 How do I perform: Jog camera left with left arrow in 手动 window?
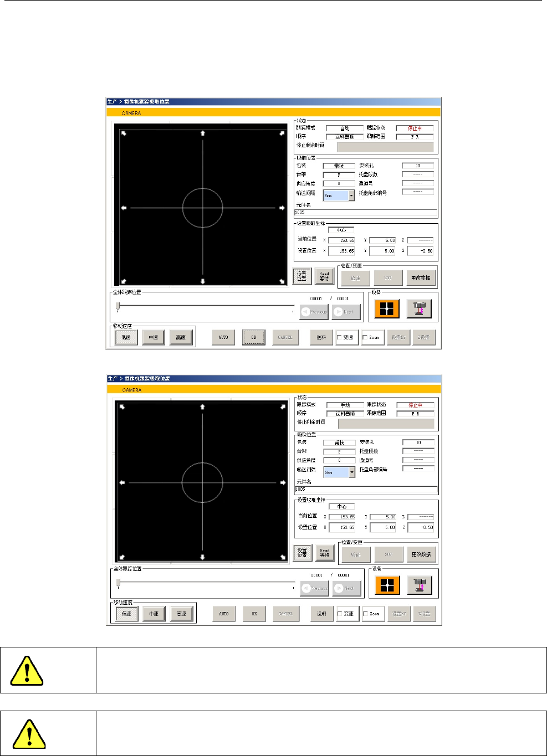122,482
